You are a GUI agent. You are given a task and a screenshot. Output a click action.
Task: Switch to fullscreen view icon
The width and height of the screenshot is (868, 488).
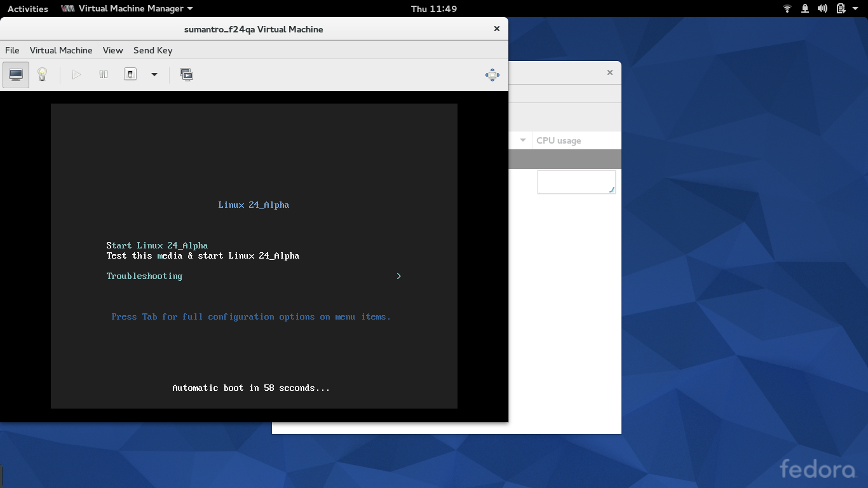492,74
